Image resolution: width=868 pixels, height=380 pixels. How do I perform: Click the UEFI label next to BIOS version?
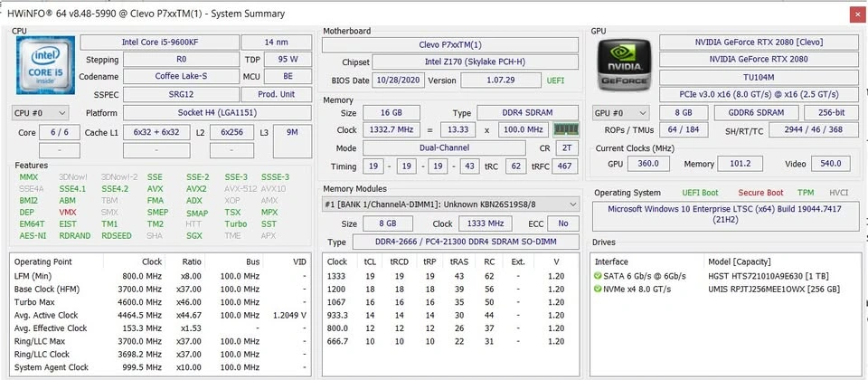click(555, 81)
